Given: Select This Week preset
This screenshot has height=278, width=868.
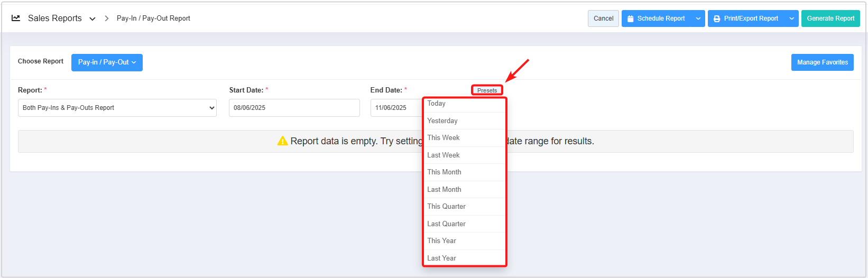Looking at the screenshot, I should pyautogui.click(x=444, y=138).
